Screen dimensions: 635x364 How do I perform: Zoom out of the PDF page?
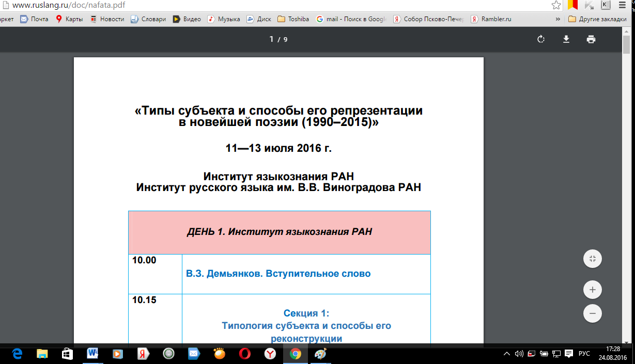[x=593, y=313]
